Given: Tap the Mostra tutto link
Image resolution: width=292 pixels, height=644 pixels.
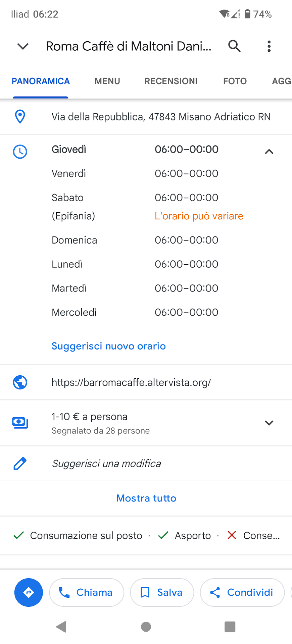Looking at the screenshot, I should pyautogui.click(x=146, y=498).
